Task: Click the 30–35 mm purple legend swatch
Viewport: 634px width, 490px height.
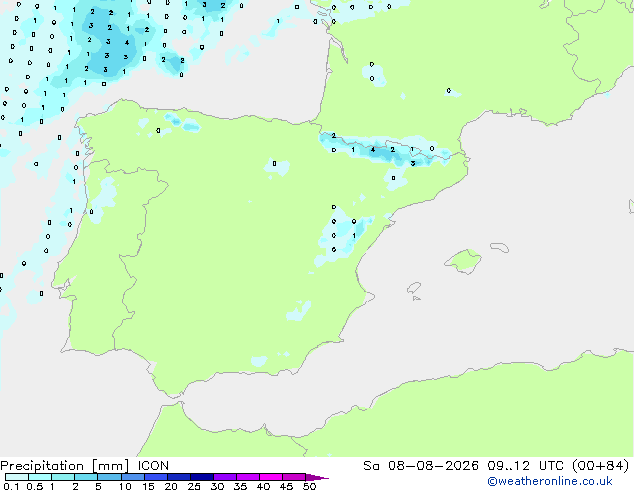Action: click(x=225, y=477)
